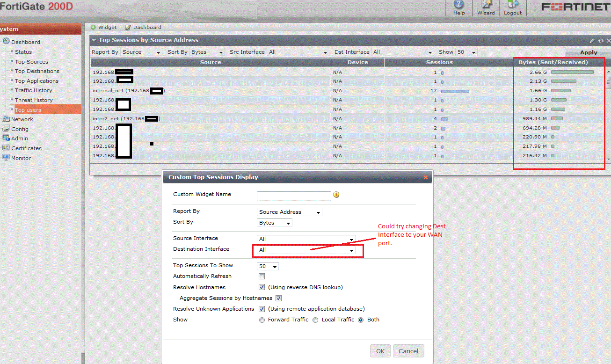Open Top Sources in the sidebar
Image resolution: width=611 pixels, height=364 pixels.
click(x=31, y=62)
